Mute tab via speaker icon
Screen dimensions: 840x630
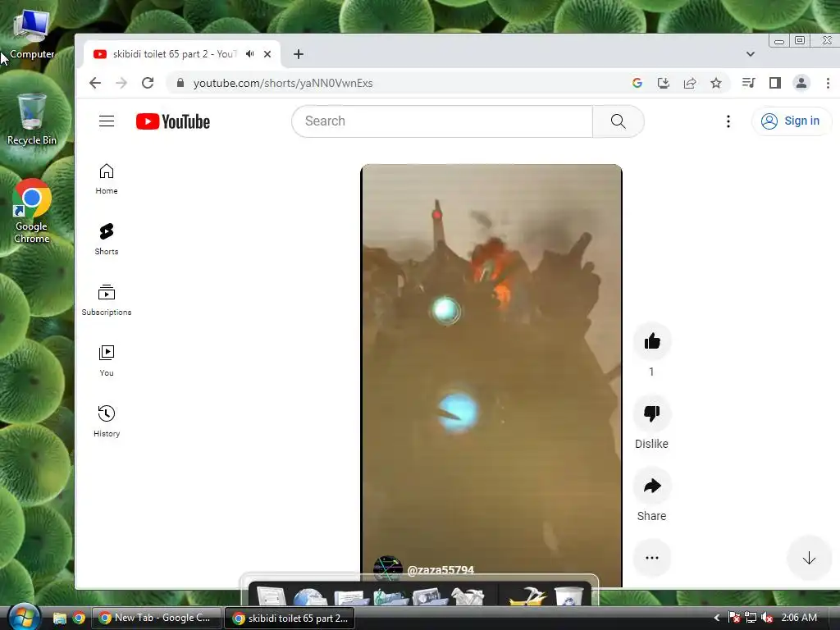250,53
